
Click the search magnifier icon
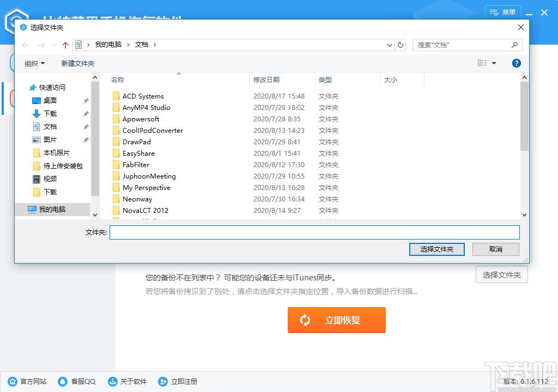coord(514,45)
